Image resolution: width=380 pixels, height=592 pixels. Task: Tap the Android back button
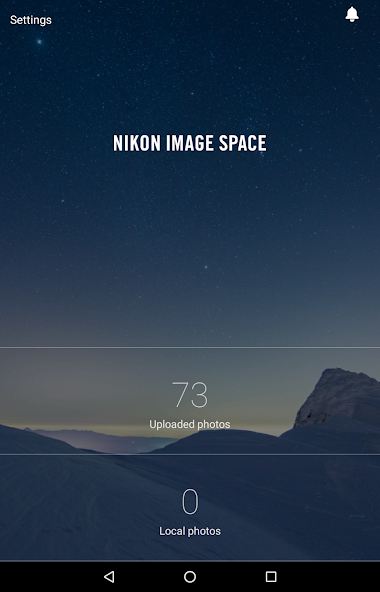(x=109, y=577)
